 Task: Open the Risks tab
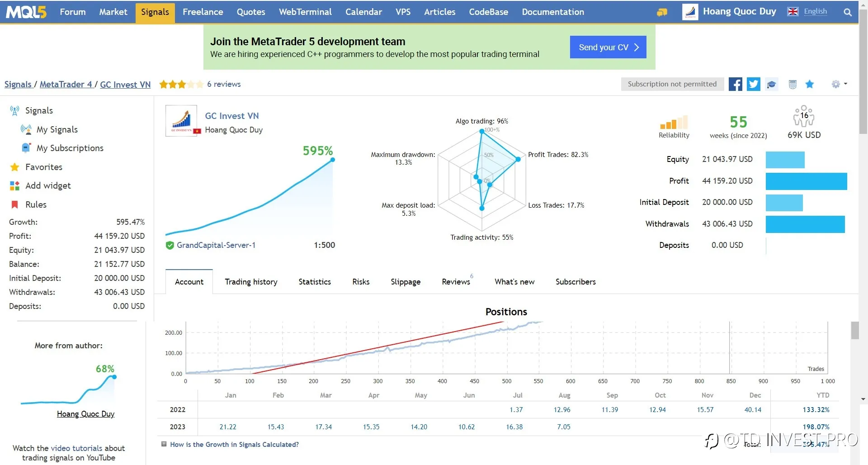(361, 282)
